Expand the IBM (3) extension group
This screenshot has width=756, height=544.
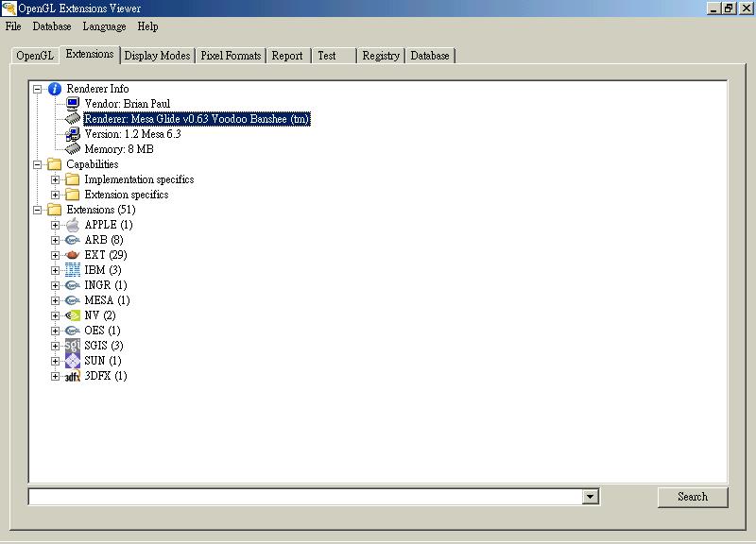[x=56, y=270]
